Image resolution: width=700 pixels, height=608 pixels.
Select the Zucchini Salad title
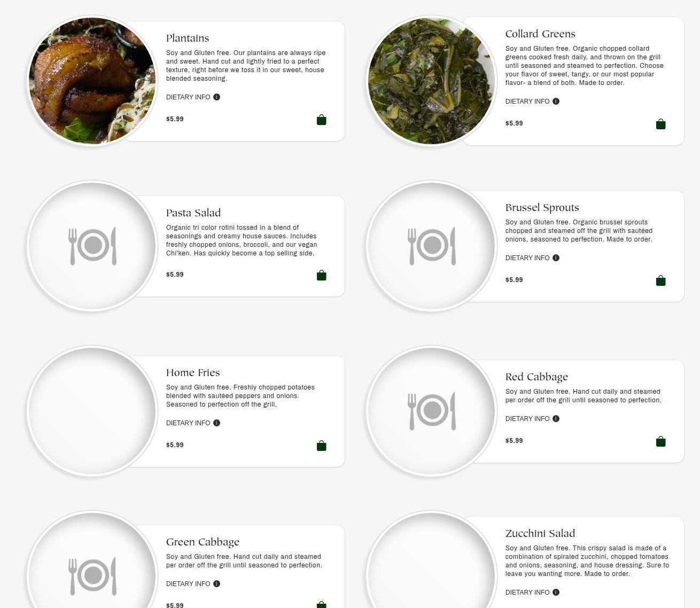click(540, 533)
